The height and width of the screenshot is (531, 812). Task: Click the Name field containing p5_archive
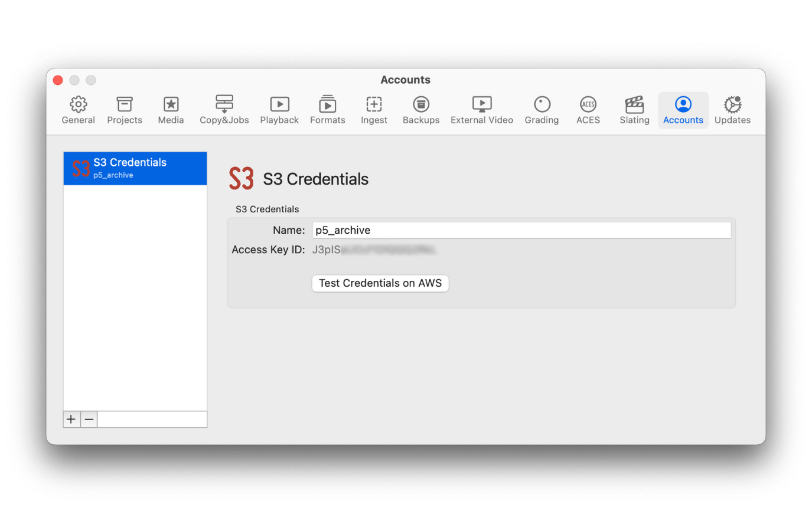click(521, 230)
